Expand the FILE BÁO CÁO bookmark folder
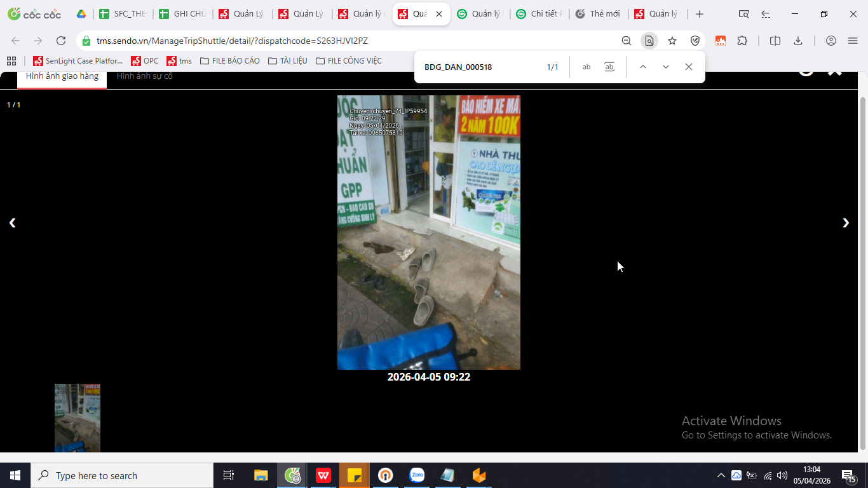 (230, 61)
